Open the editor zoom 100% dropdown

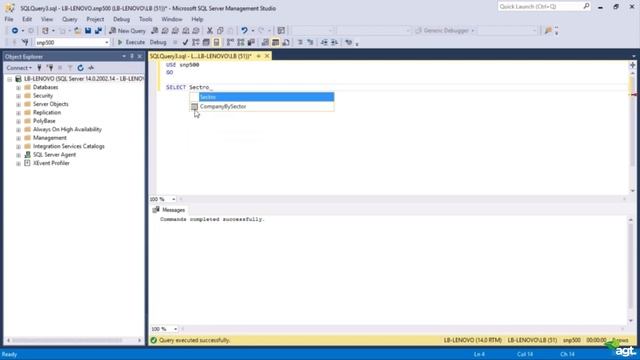point(173,199)
